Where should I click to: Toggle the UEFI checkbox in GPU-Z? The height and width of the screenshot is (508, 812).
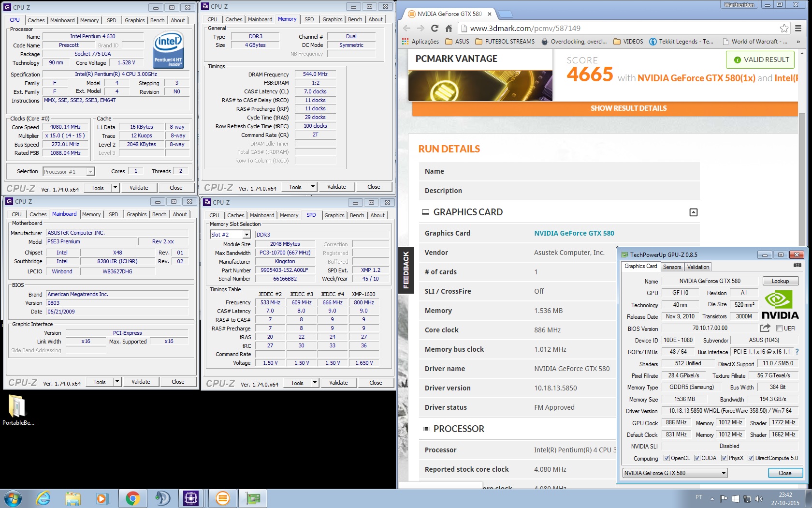pyautogui.click(x=779, y=329)
